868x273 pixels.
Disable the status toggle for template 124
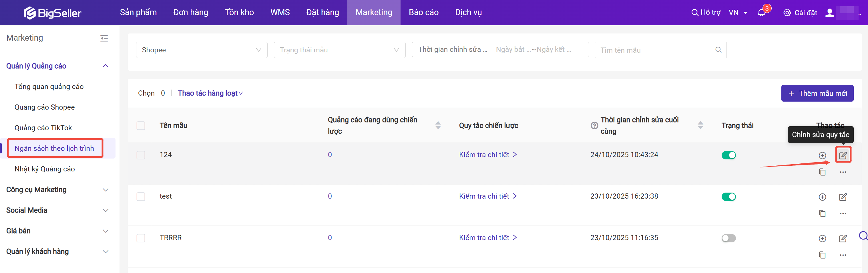coord(728,155)
